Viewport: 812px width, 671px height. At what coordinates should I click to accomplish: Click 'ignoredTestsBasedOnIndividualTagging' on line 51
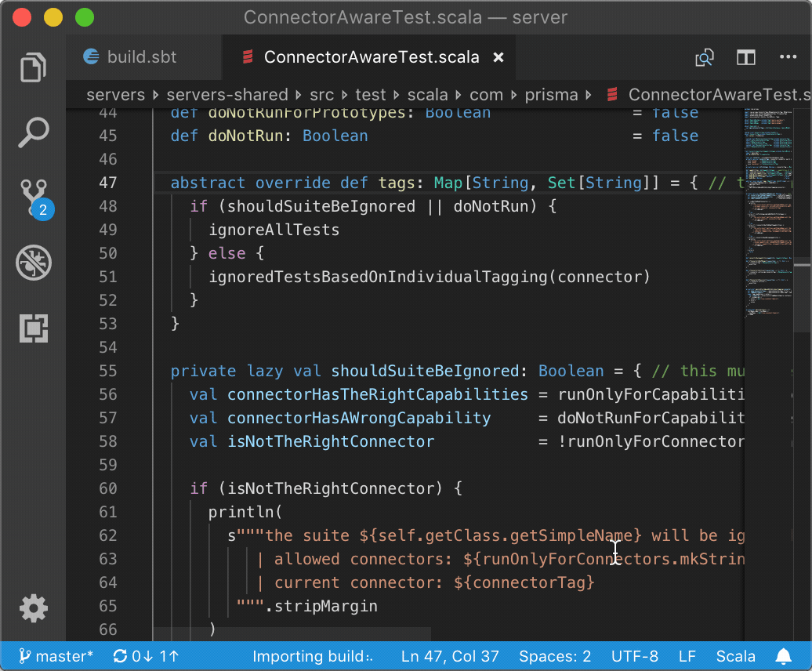[378, 277]
